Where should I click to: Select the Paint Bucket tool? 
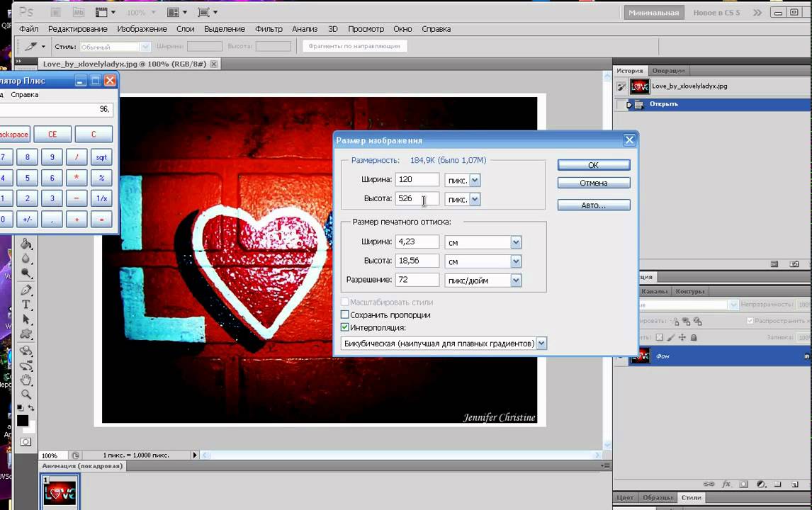(x=26, y=244)
